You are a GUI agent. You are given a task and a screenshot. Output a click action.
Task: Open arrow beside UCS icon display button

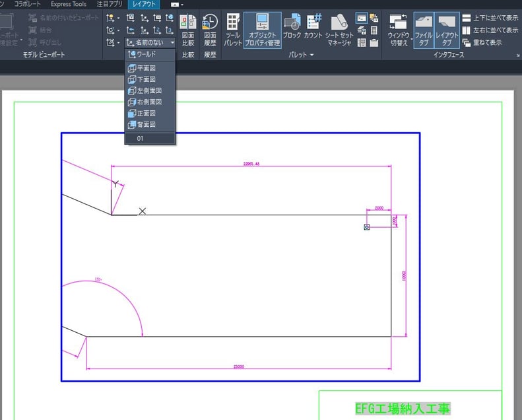click(x=119, y=18)
